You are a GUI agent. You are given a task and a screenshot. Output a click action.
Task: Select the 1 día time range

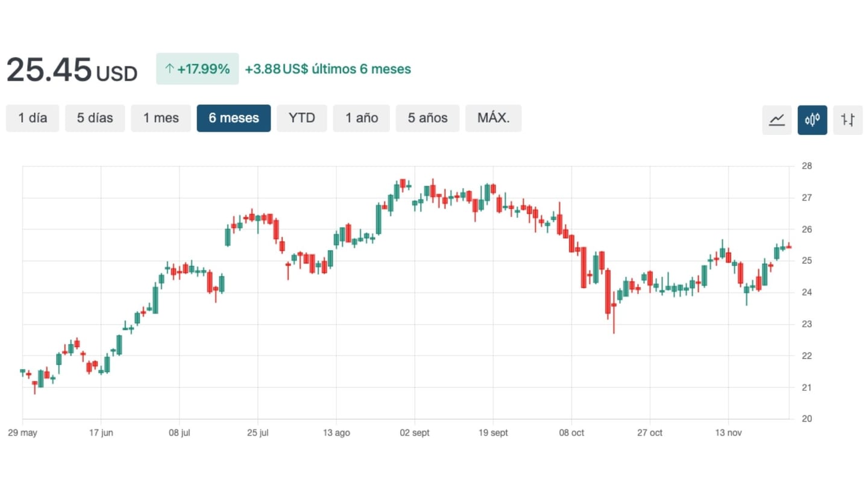coord(33,118)
